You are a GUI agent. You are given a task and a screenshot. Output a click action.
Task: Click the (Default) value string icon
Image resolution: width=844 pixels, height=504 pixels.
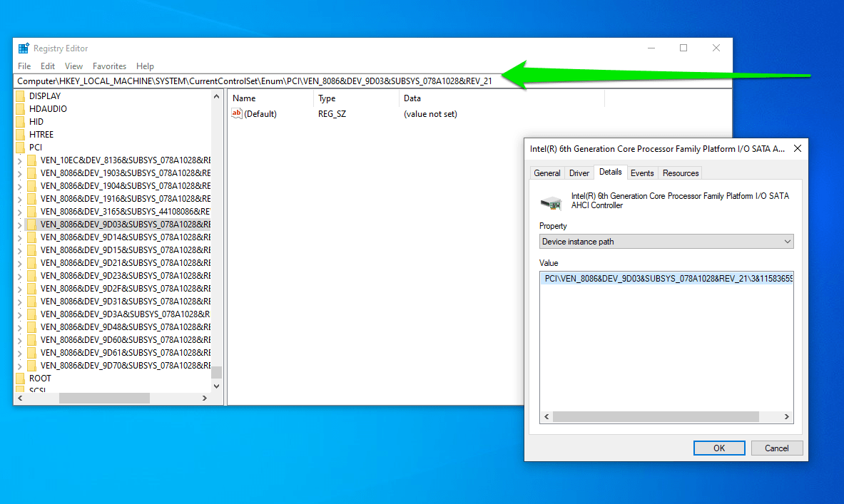tap(237, 113)
